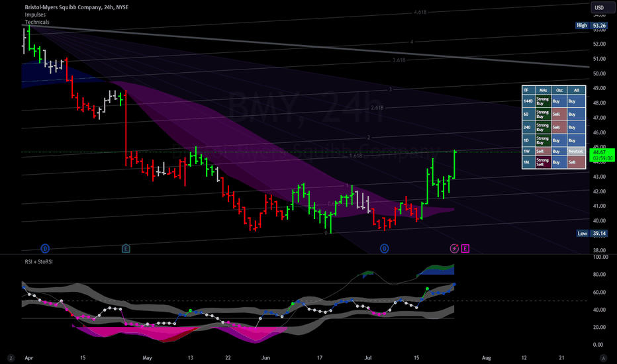
Task: Click the 3.618 Fibonacci level label
Action: click(399, 60)
